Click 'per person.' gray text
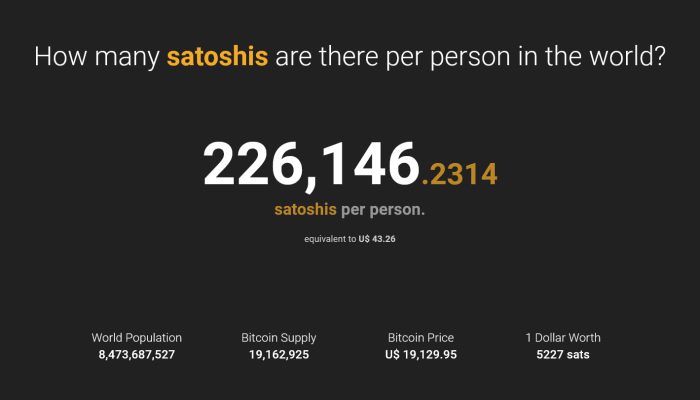The image size is (700, 400). (383, 210)
